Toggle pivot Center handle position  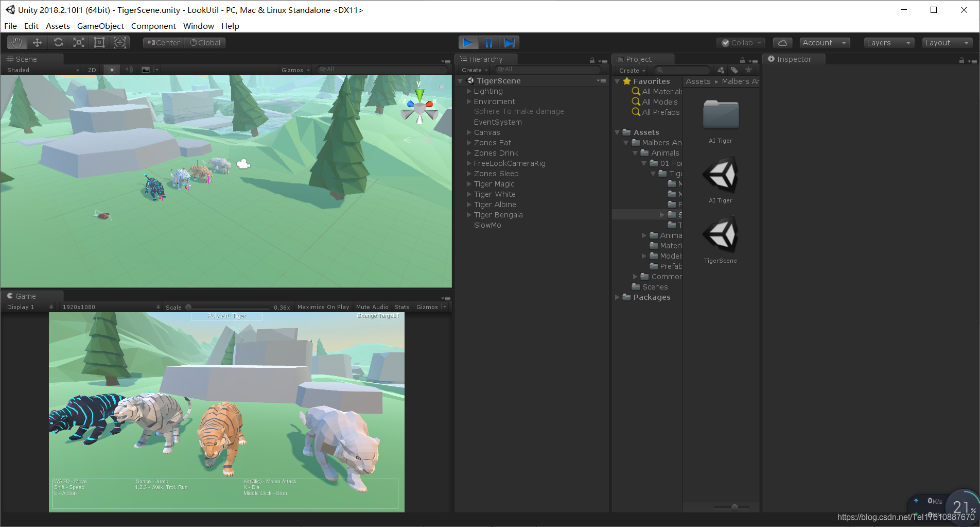pyautogui.click(x=164, y=43)
